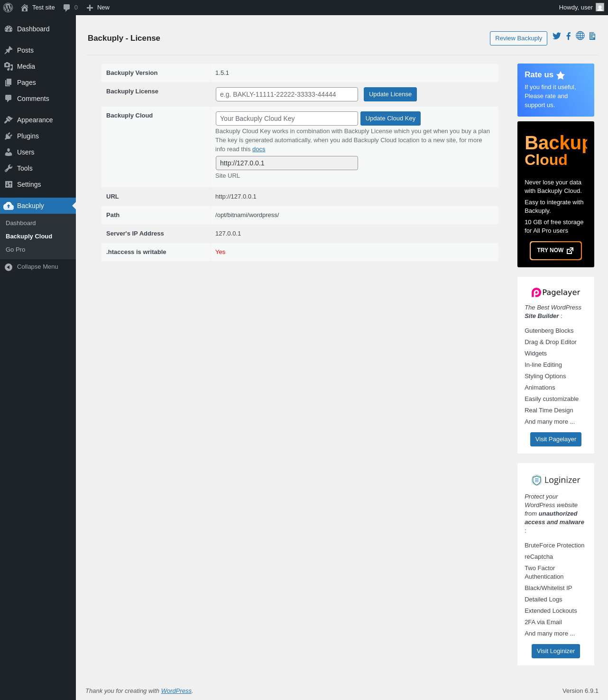Open Backuply's Facebook page icon
The height and width of the screenshot is (700, 608).
(x=568, y=36)
